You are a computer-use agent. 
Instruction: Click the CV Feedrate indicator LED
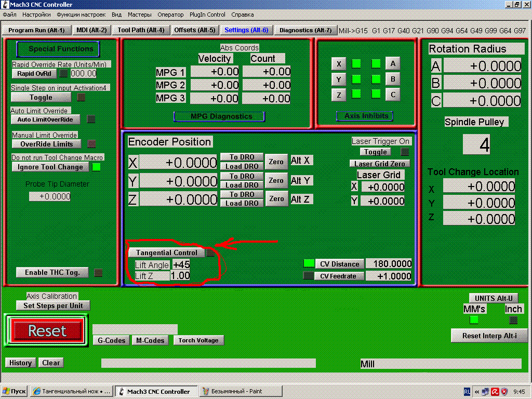309,275
